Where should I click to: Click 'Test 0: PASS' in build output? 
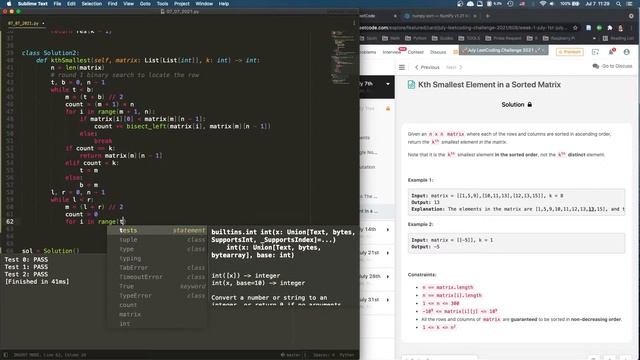click(x=26, y=260)
